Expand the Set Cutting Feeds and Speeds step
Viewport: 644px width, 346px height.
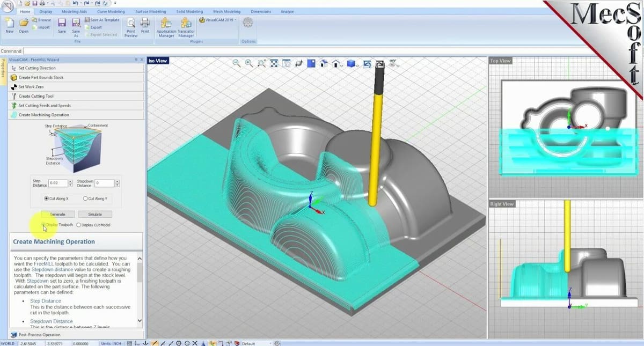(45, 106)
